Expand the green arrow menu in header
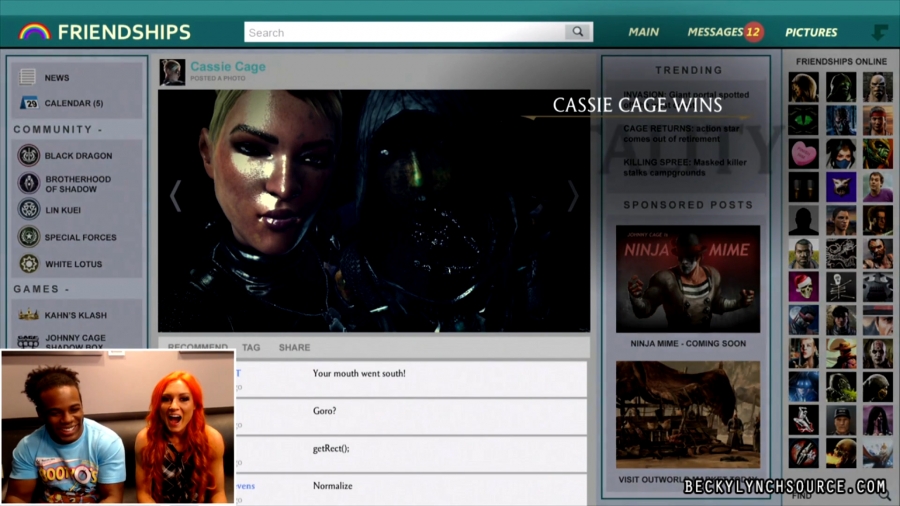 coord(879,33)
